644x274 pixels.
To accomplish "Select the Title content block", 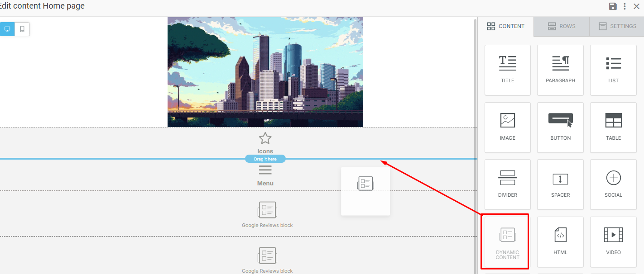I will (507, 70).
